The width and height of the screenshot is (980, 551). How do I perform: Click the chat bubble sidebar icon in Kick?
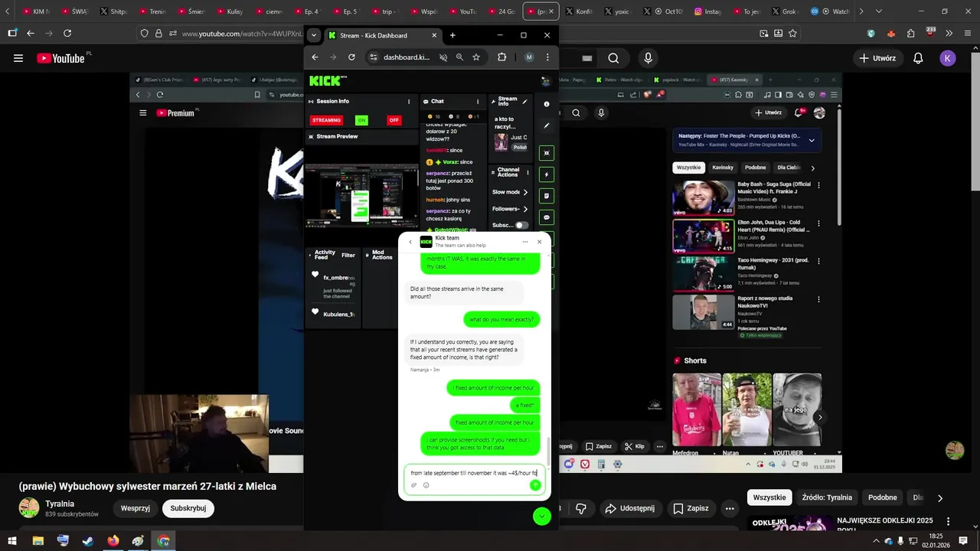click(547, 217)
